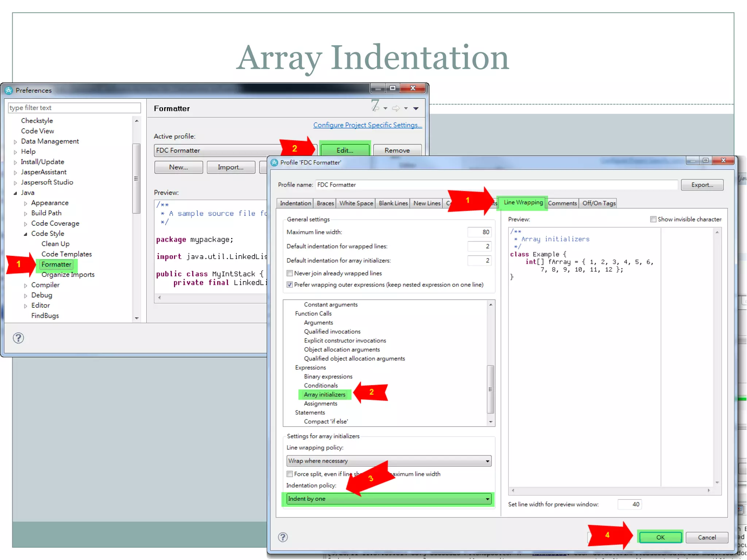Click the help icon in the Preferences dialog
Screen dimensions: 747x560
pyautogui.click(x=18, y=338)
